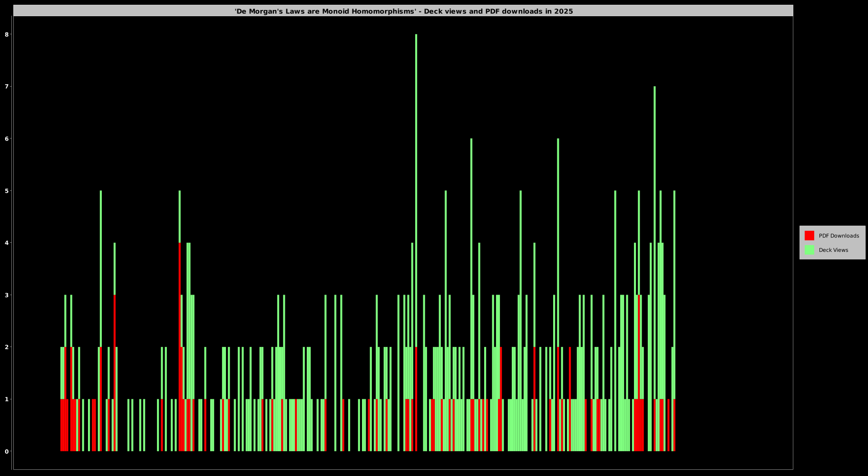
Task: Click the red PDF Downloads legend swatch
Action: (x=809, y=236)
